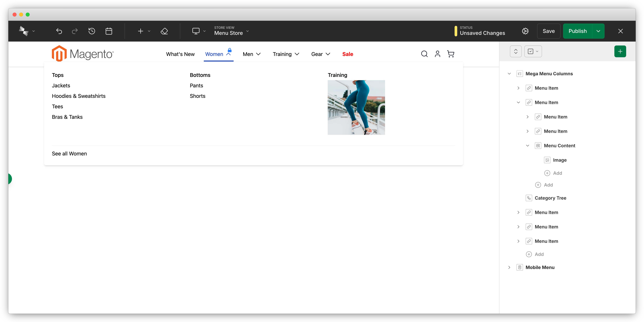Click the Training leggings image thumbnail
This screenshot has width=644, height=322.
(x=356, y=107)
